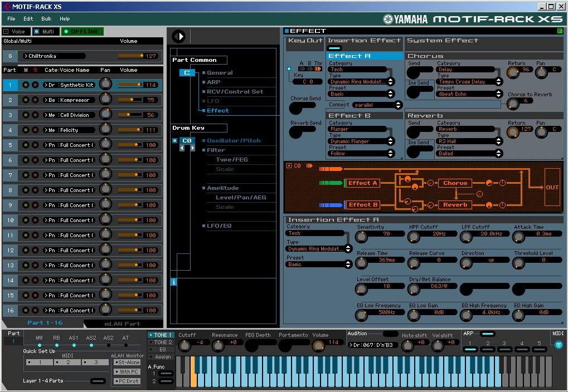Click the left-right navigation arrow icon

[179, 37]
